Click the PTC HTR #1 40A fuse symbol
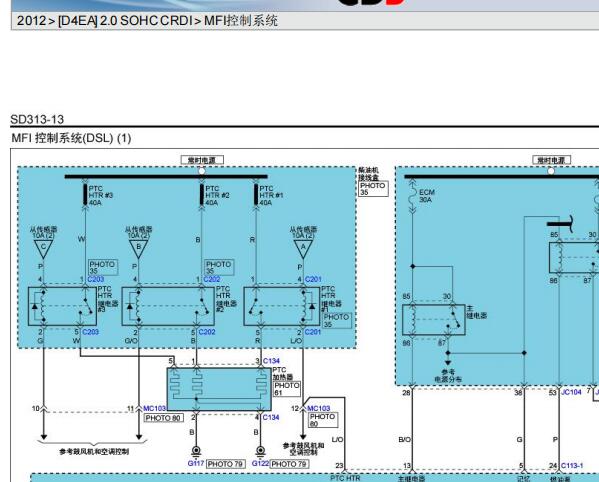This screenshot has height=482, width=599. click(256, 195)
